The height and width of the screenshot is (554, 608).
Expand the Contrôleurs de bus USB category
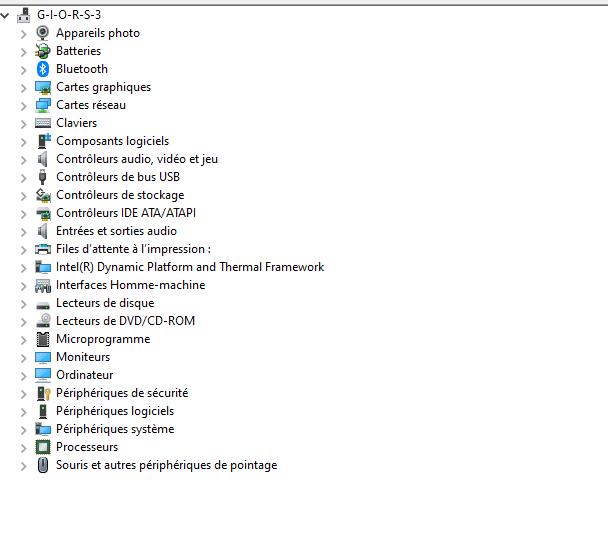(24, 178)
